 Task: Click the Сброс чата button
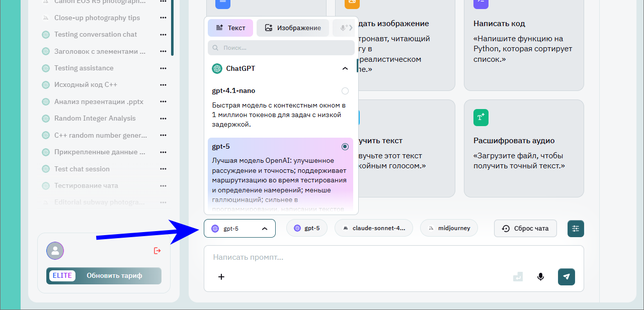(x=525, y=228)
